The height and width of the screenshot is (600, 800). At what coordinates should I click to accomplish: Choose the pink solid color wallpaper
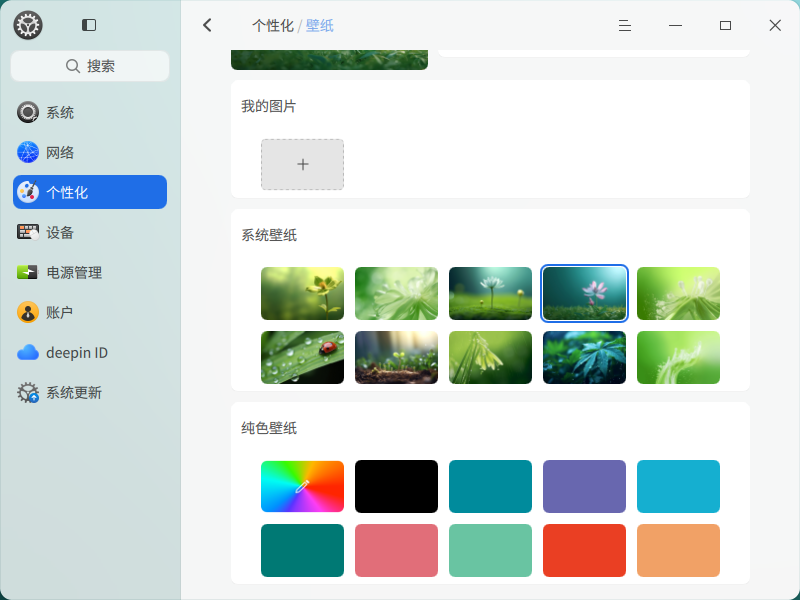pyautogui.click(x=396, y=550)
